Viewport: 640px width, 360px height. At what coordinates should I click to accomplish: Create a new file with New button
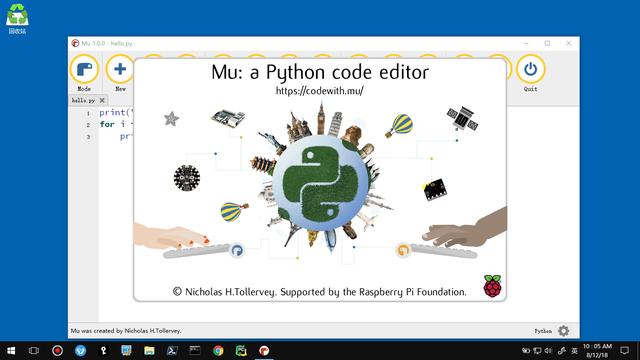tap(120, 73)
